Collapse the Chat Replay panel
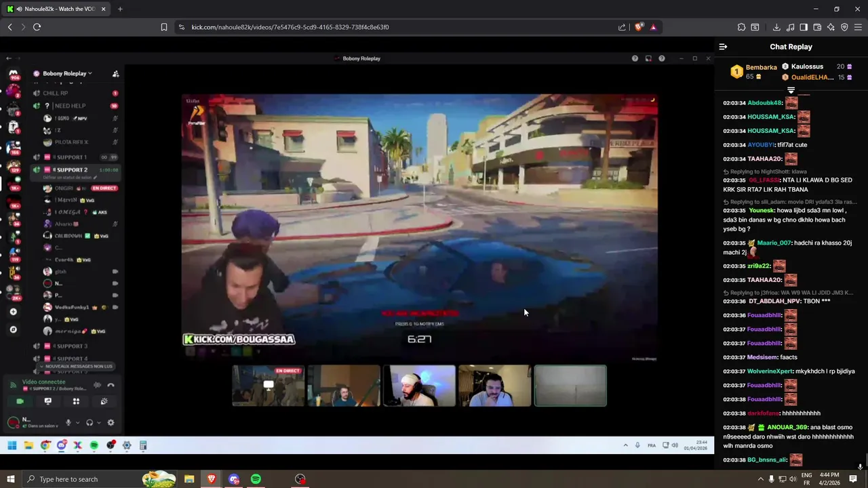868x488 pixels. [723, 47]
